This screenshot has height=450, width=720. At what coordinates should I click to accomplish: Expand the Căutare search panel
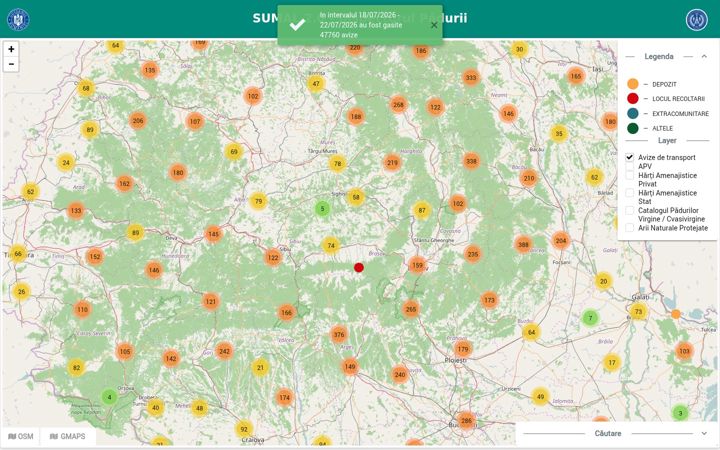coord(704,433)
